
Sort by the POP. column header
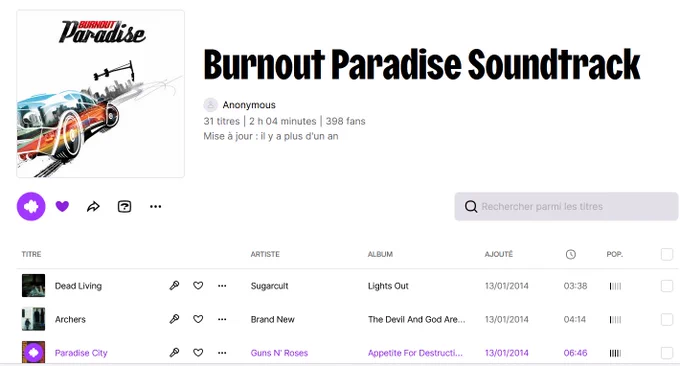point(615,254)
